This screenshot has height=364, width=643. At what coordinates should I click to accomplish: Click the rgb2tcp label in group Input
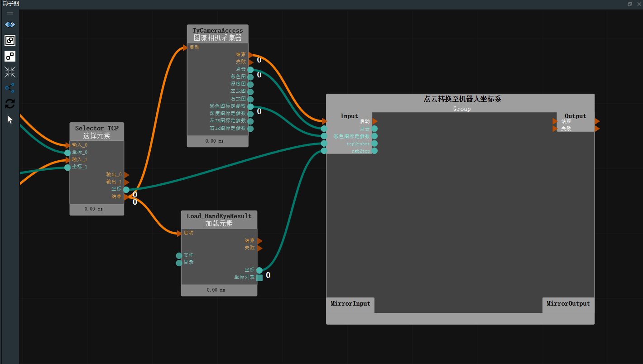(361, 151)
